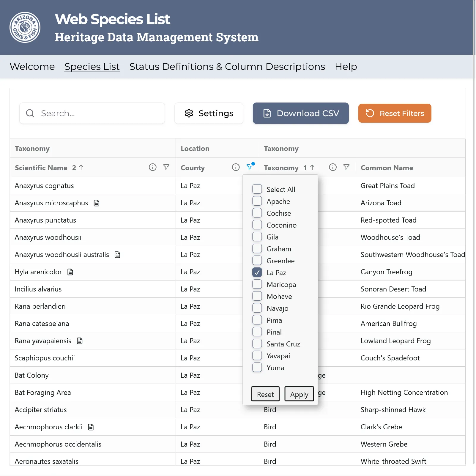Open document icon beside Hyla arenicolor

tap(70, 272)
